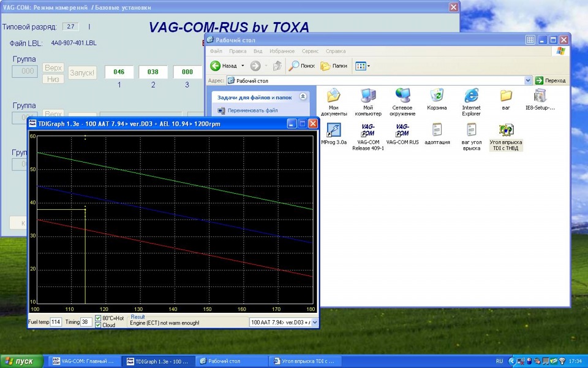Minimize the TDIGraph window
The height and width of the screenshot is (368, 588).
pyautogui.click(x=292, y=124)
